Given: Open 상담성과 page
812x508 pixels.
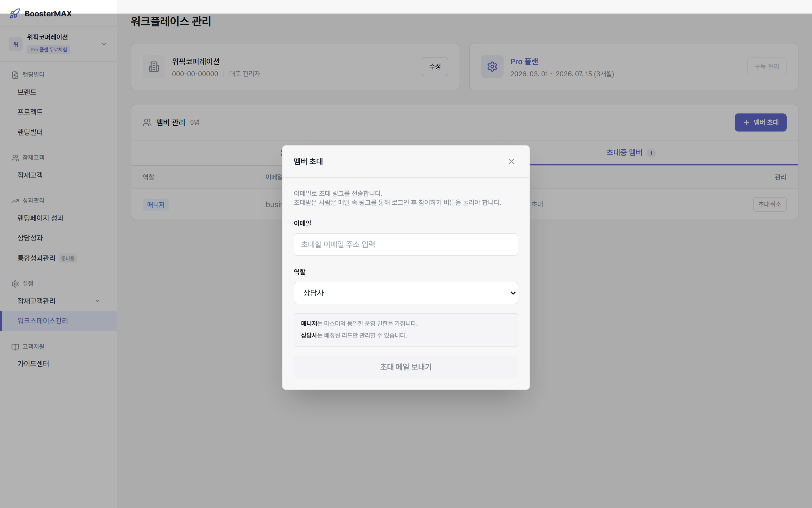Looking at the screenshot, I should [x=30, y=238].
